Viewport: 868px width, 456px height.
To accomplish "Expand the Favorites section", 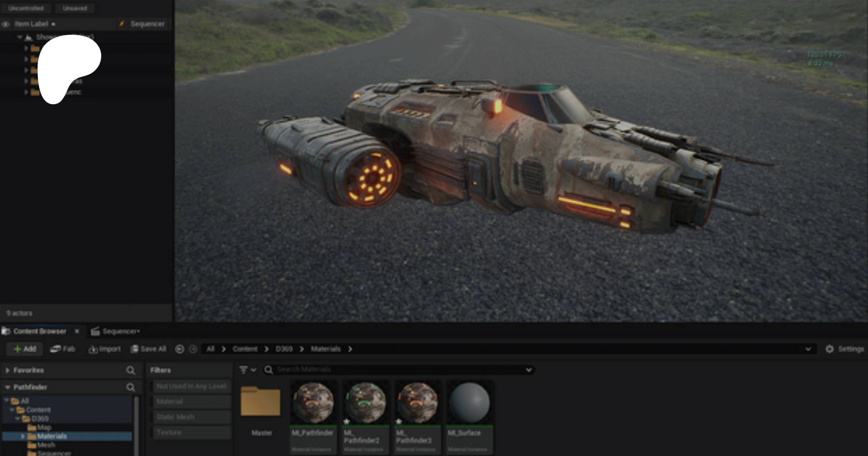I will click(7, 370).
